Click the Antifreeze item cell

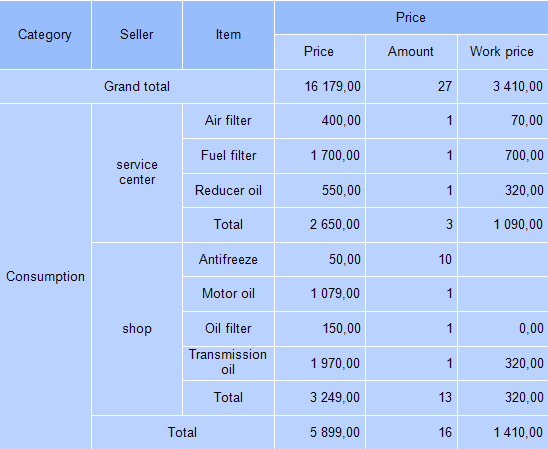[x=228, y=260]
